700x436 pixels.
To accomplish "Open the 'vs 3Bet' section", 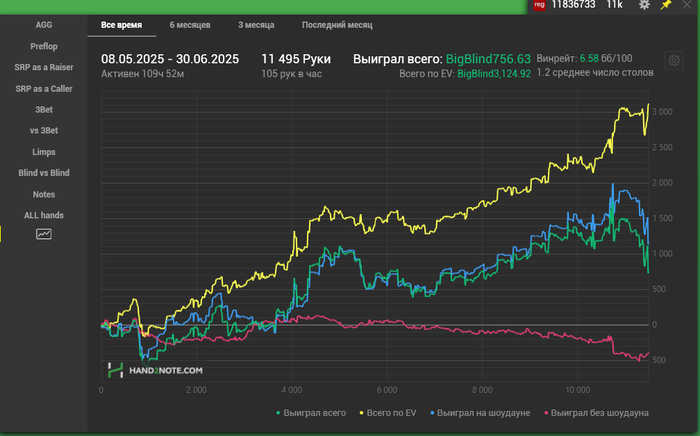I will pos(44,130).
